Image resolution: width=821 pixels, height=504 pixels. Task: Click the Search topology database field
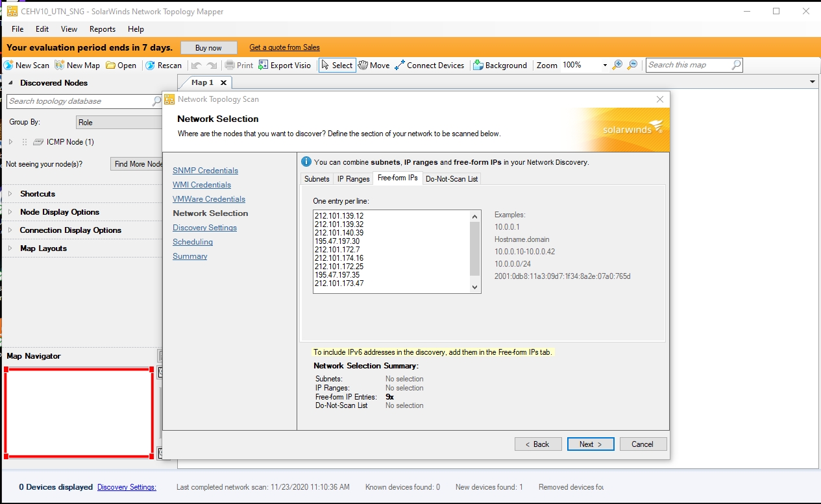tap(79, 101)
